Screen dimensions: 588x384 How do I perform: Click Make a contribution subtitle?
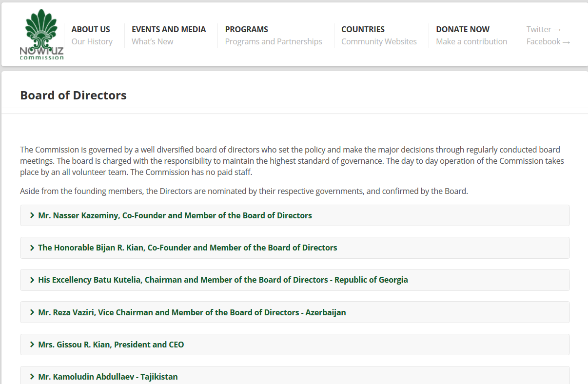(x=471, y=41)
